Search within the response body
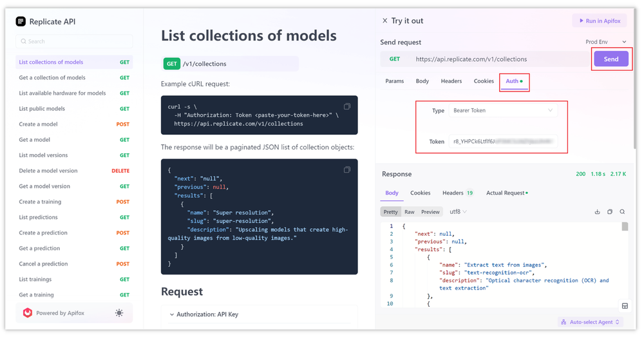Screen dimensions: 644x337 click(x=622, y=211)
